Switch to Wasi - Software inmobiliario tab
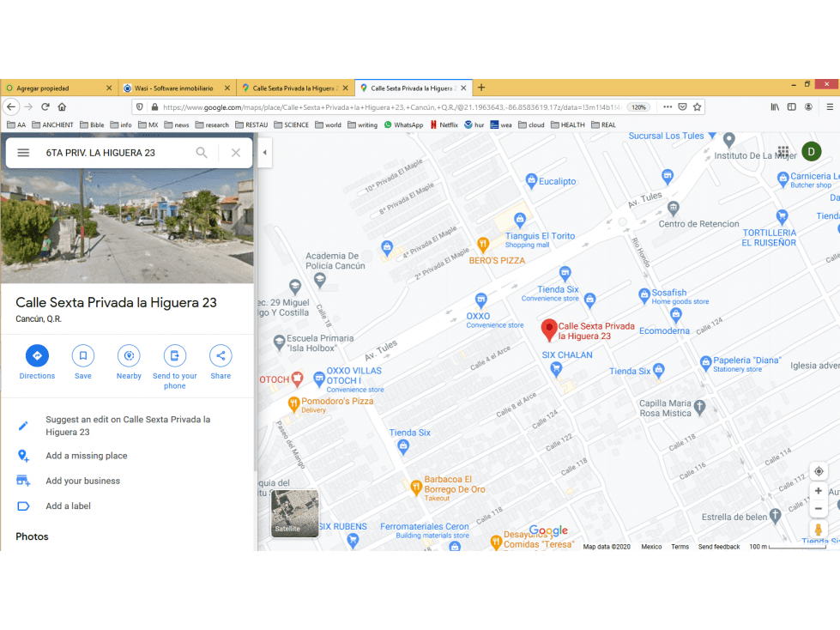This screenshot has width=840, height=630. click(177, 88)
